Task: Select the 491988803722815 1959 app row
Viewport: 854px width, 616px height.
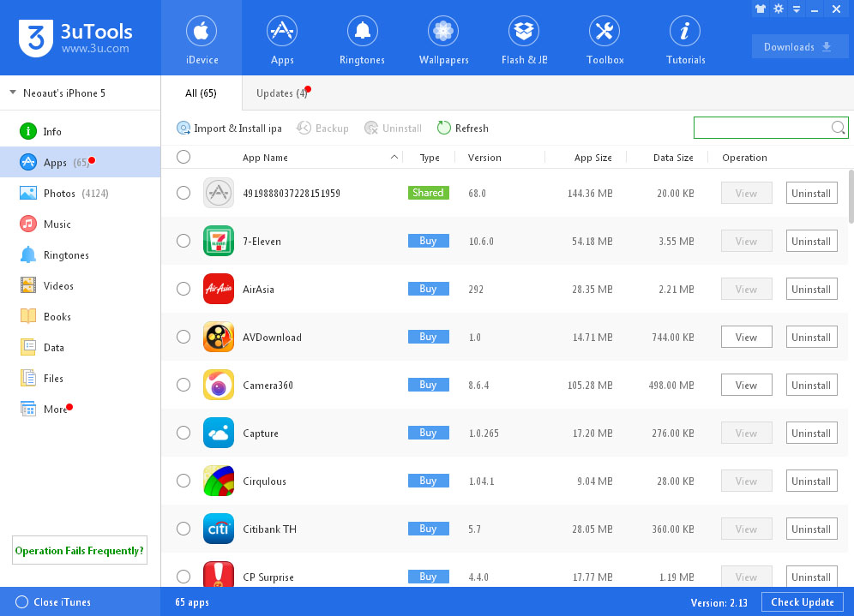Action: (x=504, y=193)
